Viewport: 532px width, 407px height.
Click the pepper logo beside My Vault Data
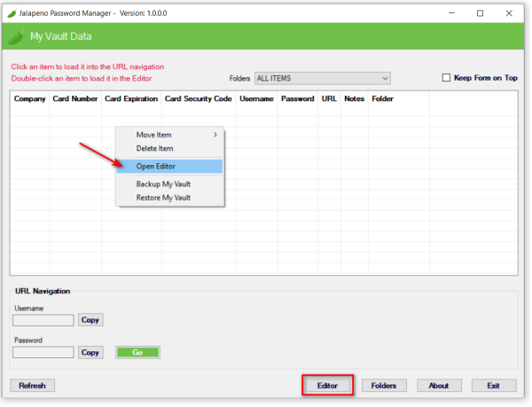(x=16, y=36)
